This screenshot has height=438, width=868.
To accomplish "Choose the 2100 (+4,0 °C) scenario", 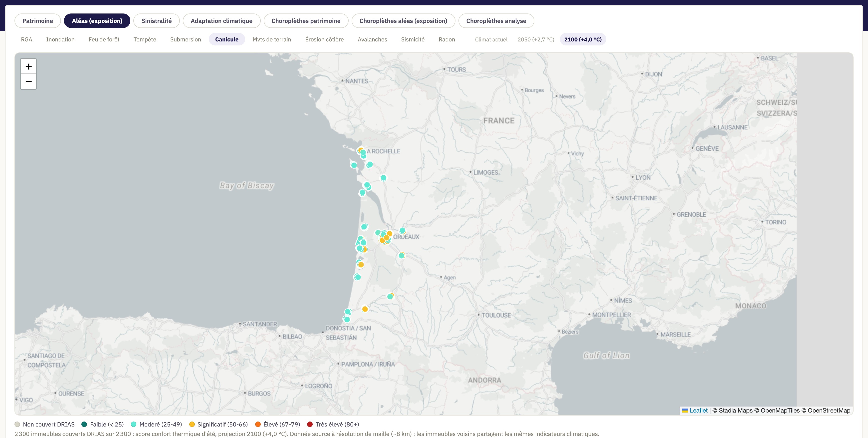I will (583, 39).
